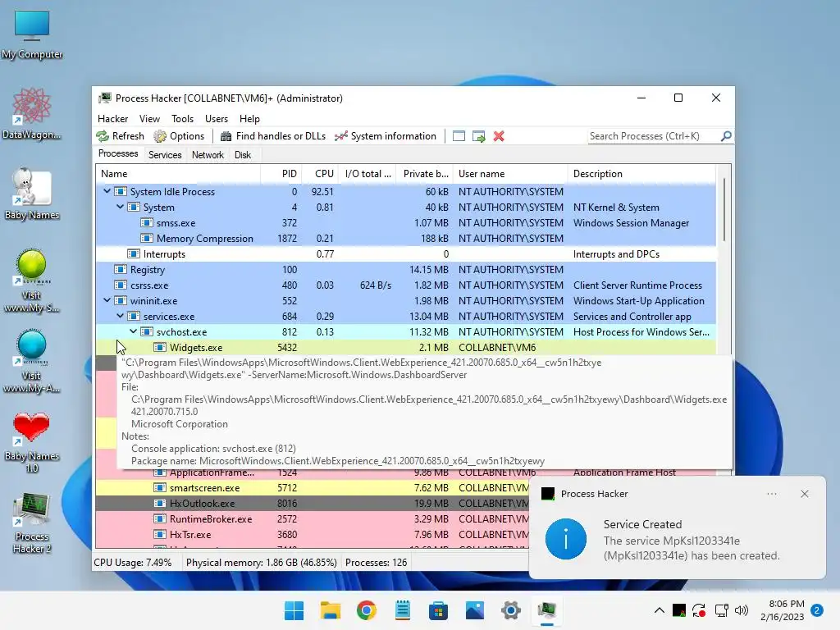
Task: Click the Process Hacker title bar icon
Action: 105,98
